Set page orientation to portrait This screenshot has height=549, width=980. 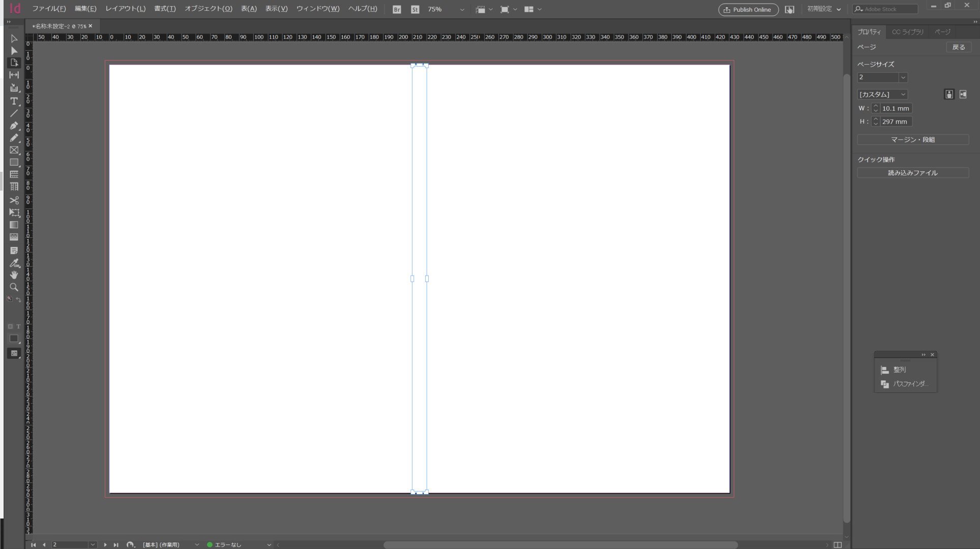pyautogui.click(x=949, y=95)
